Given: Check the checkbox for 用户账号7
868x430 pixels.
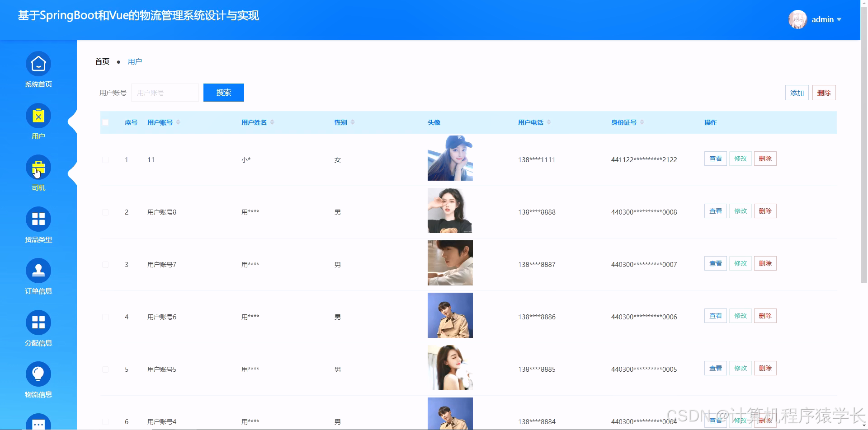Looking at the screenshot, I should (x=105, y=264).
